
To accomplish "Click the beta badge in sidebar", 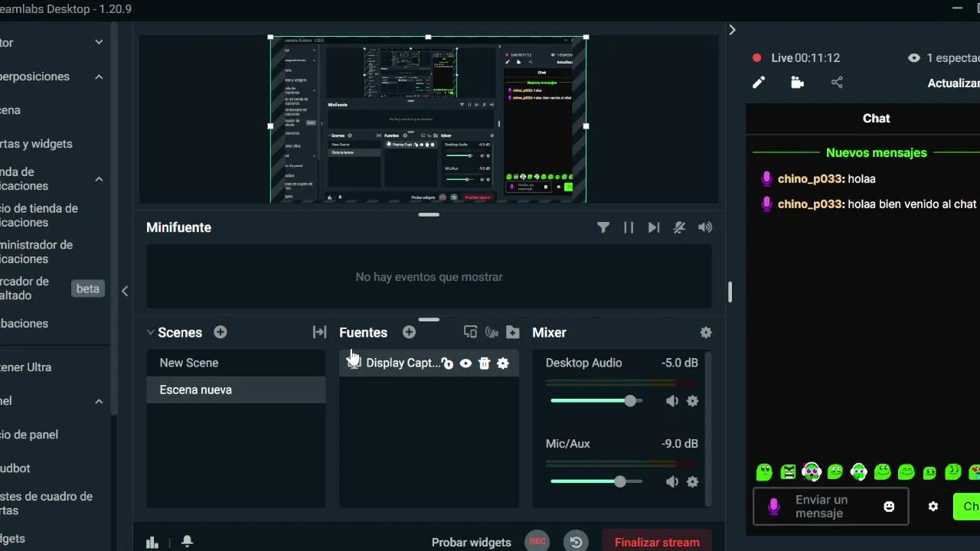I will click(88, 289).
